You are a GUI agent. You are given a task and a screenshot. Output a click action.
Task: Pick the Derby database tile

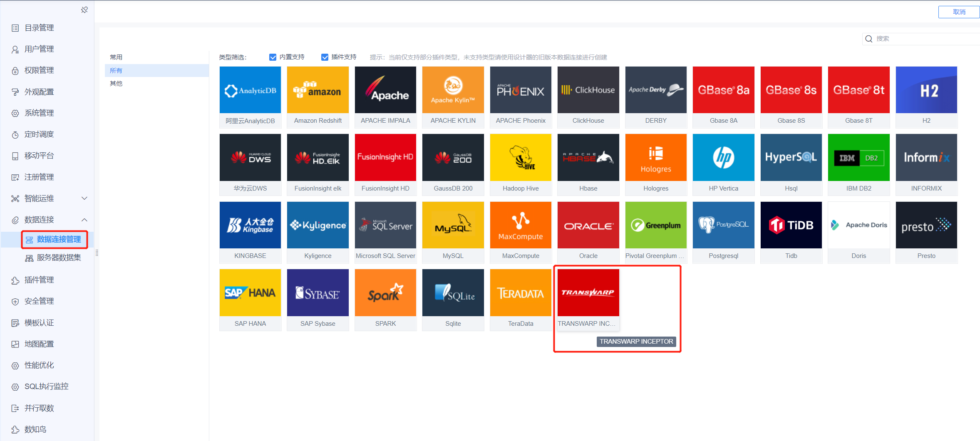[x=656, y=97]
